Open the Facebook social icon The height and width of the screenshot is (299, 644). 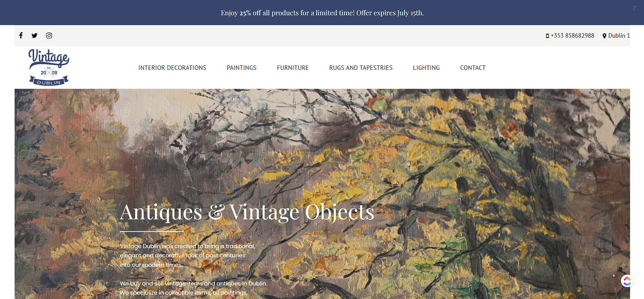coord(21,35)
